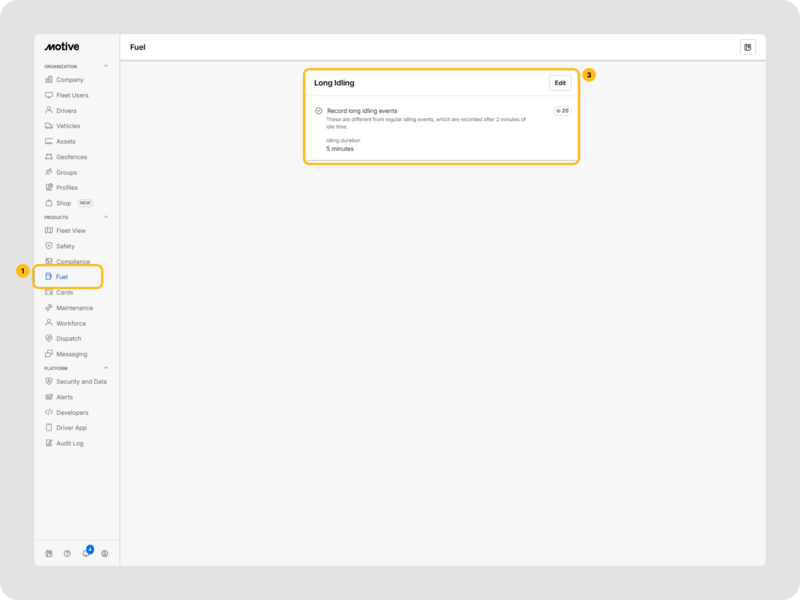Screen dimensions: 800x600
Task: Collapse the Organization section
Action: point(107,67)
